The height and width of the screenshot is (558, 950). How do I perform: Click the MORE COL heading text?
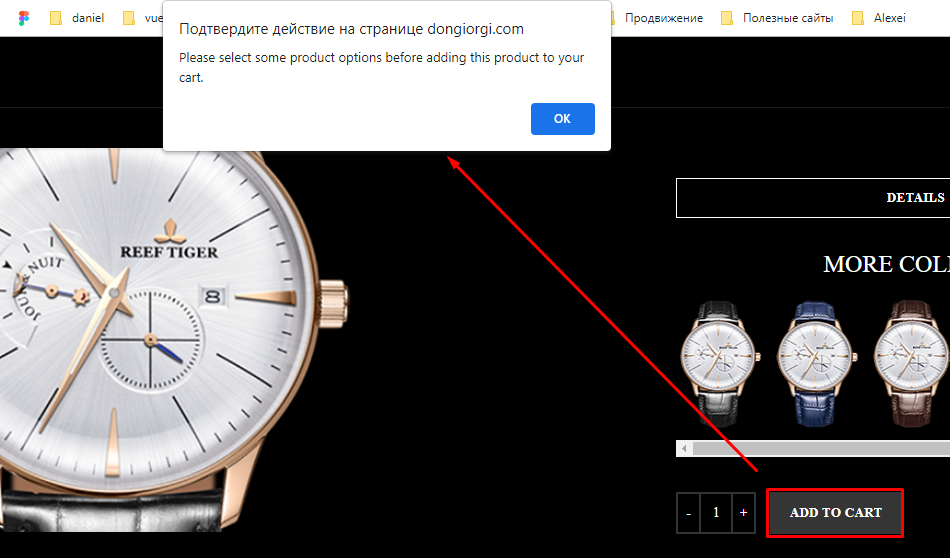tap(886, 264)
